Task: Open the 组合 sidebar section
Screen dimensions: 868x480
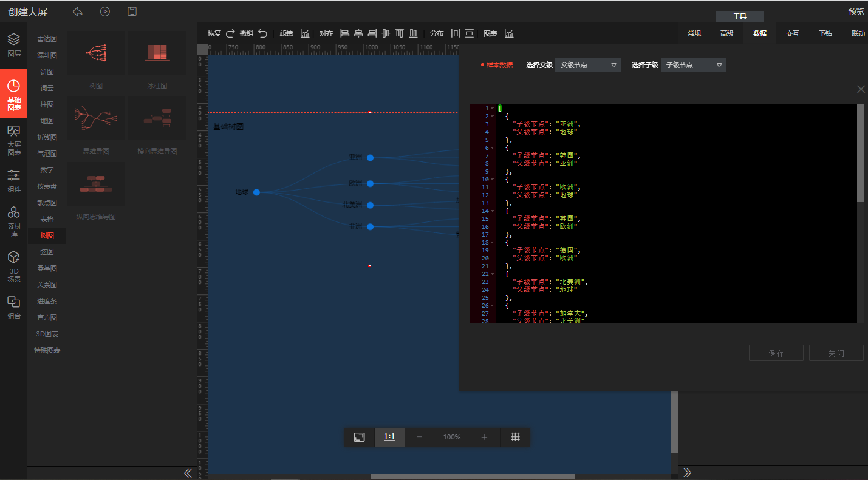Action: (x=13, y=308)
